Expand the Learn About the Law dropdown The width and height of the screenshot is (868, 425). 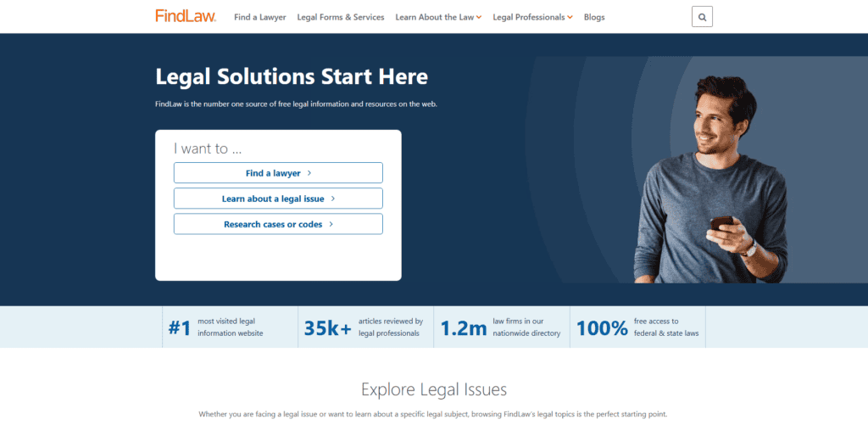[438, 17]
